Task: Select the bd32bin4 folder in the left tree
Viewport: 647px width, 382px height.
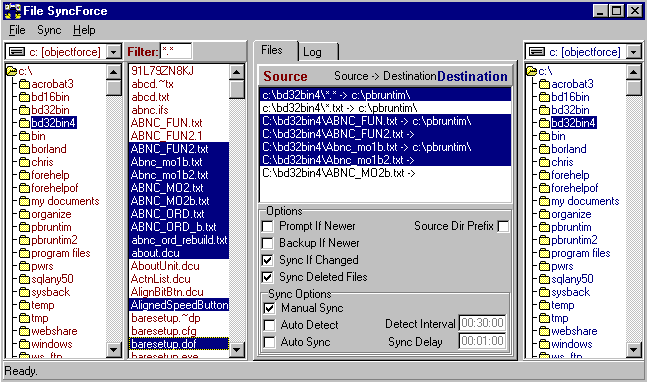Action: point(54,123)
